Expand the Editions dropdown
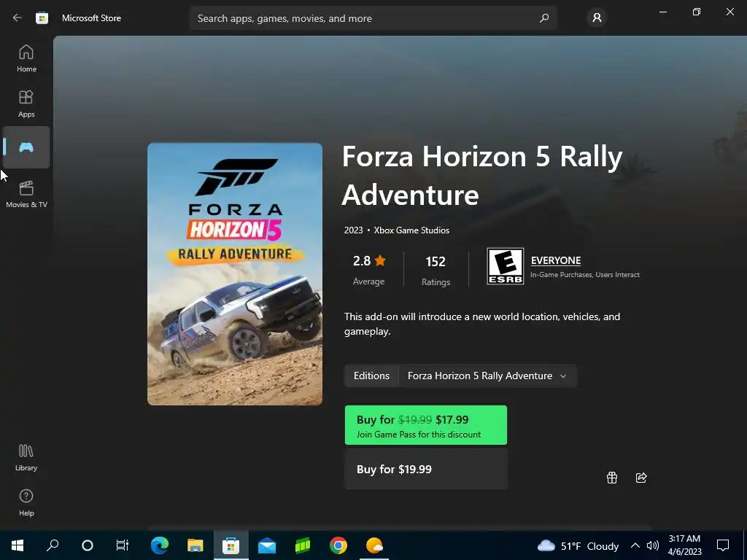Image resolution: width=747 pixels, height=560 pixels. pos(487,376)
